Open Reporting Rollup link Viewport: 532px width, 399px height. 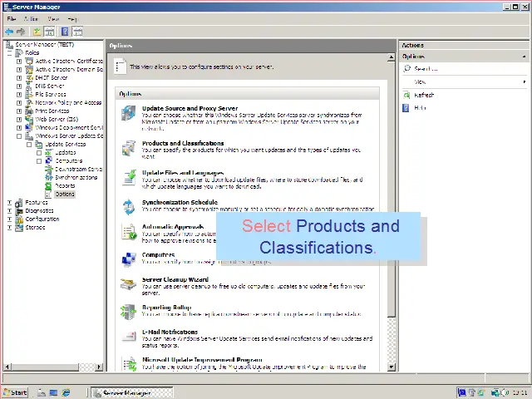coord(166,308)
